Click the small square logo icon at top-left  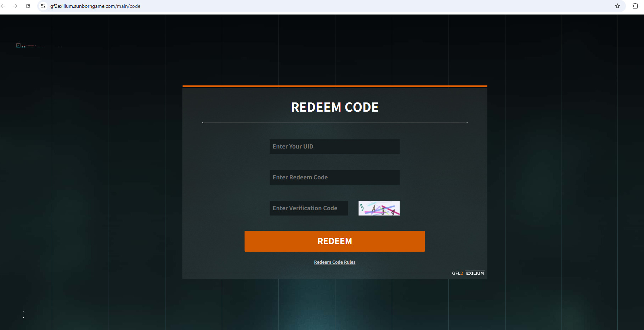click(18, 45)
